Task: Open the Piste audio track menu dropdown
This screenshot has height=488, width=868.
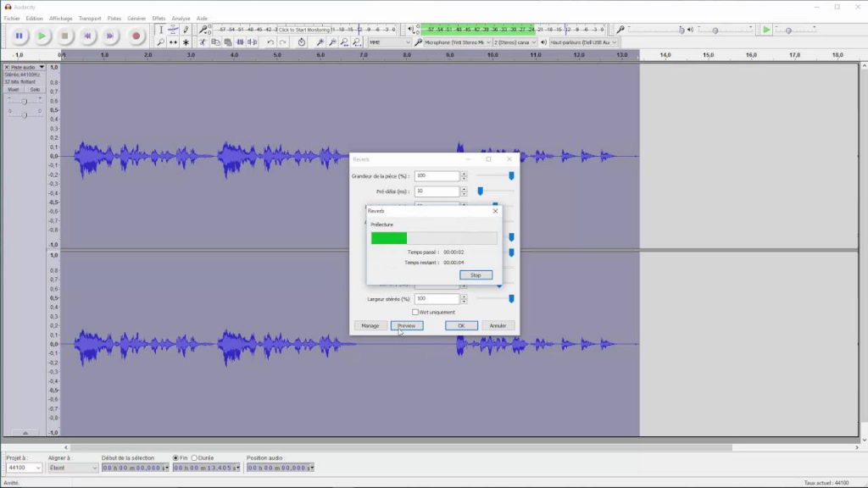Action: (27, 67)
